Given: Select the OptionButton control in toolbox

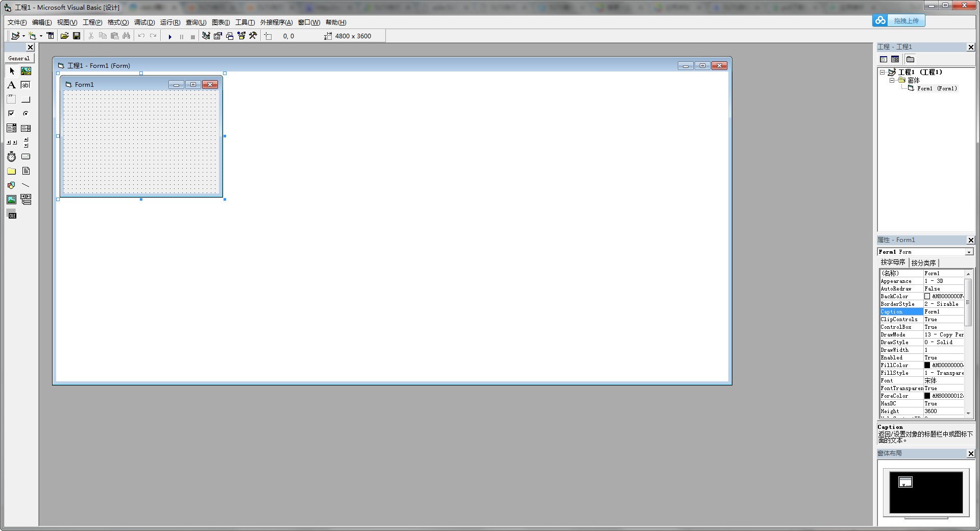Looking at the screenshot, I should 26,113.
